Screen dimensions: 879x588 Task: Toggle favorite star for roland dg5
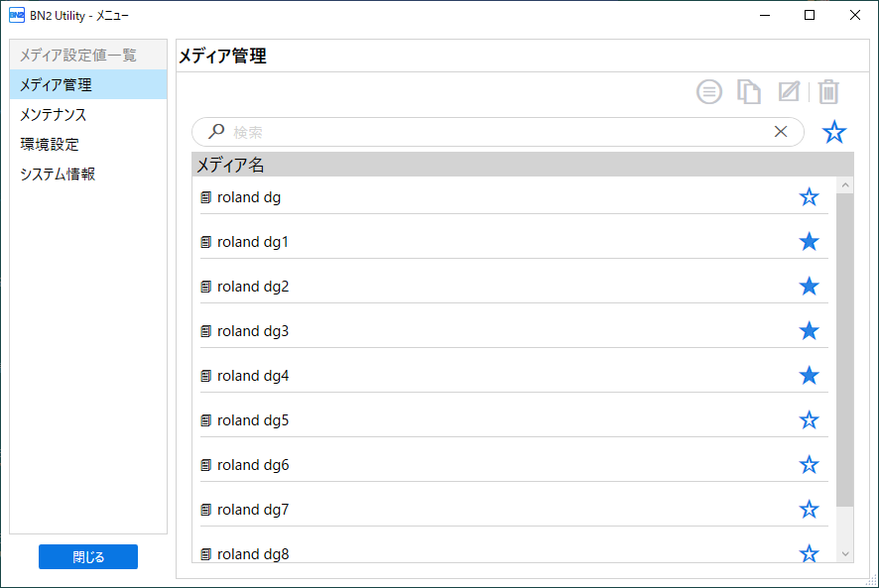809,419
